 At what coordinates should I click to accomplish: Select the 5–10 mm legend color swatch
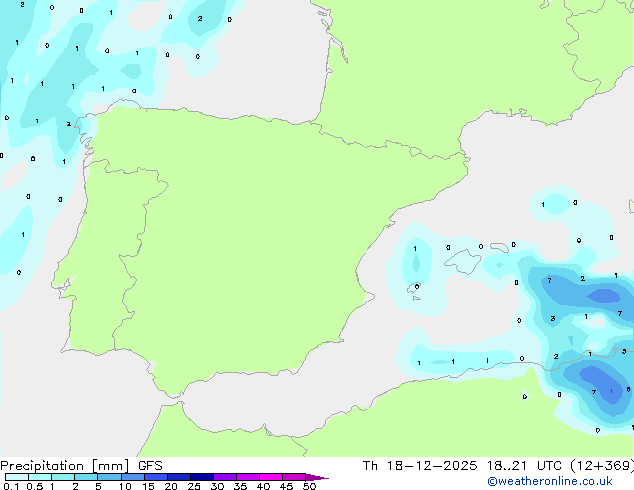110,477
